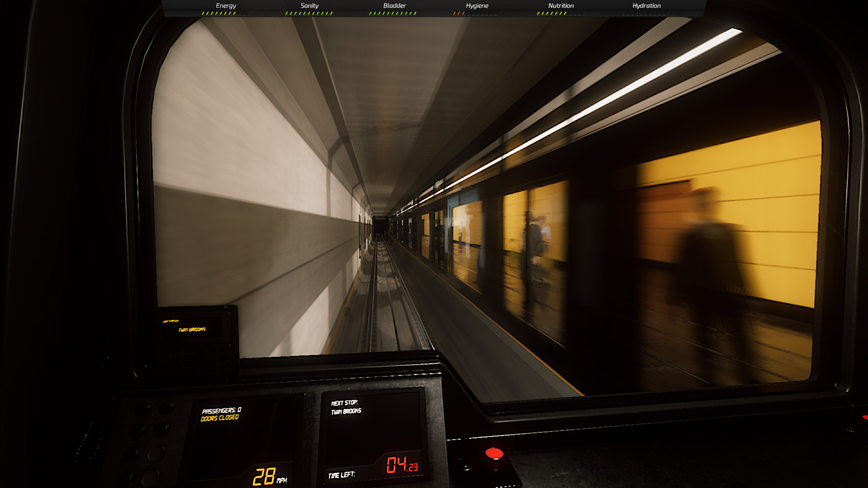
Task: Click the Hygiene status label
Action: coord(477,5)
